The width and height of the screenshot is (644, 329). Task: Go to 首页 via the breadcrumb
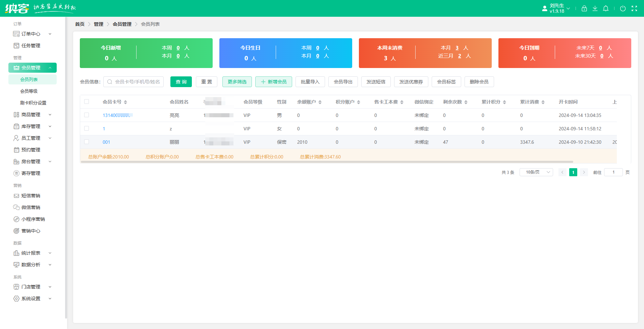click(80, 24)
